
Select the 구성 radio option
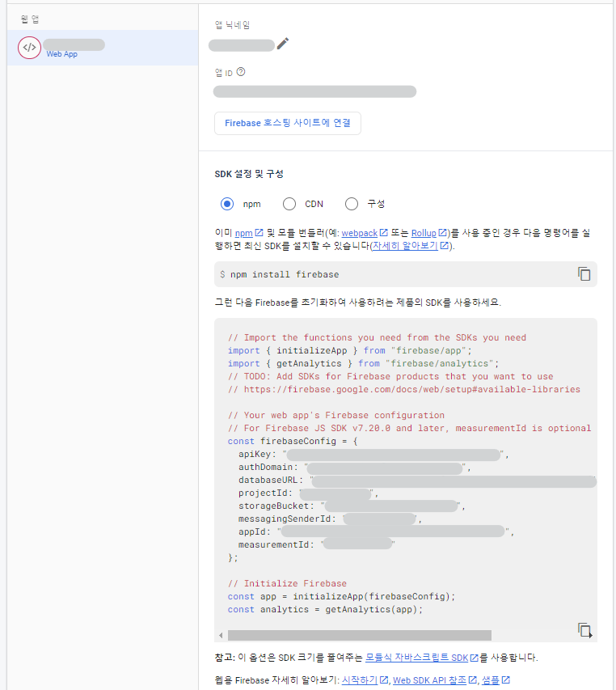[352, 204]
